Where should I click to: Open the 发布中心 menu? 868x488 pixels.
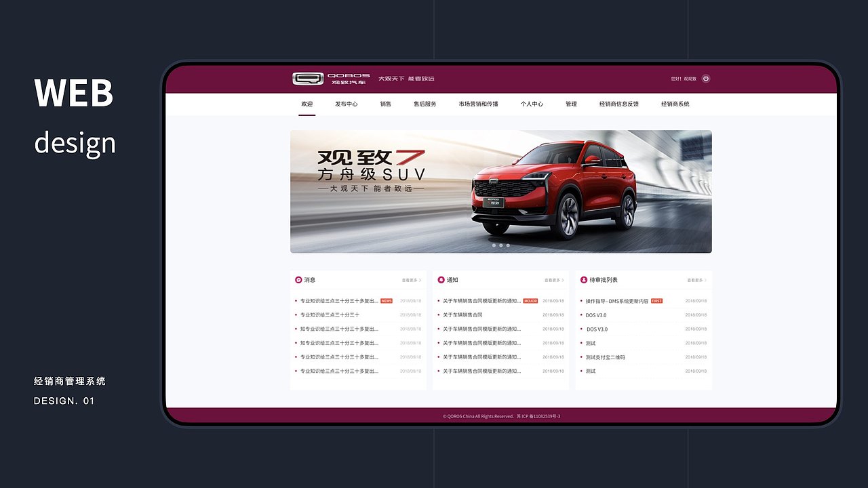click(346, 104)
